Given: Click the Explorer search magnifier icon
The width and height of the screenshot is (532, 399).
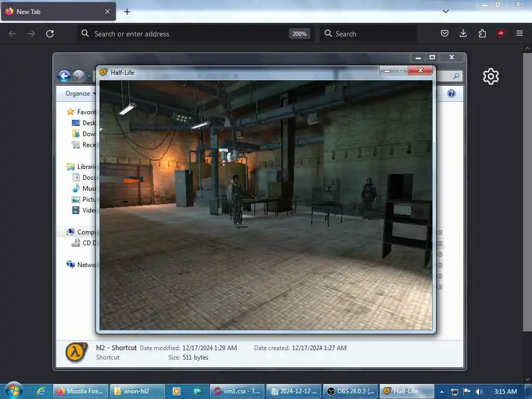Looking at the screenshot, I should tap(456, 76).
